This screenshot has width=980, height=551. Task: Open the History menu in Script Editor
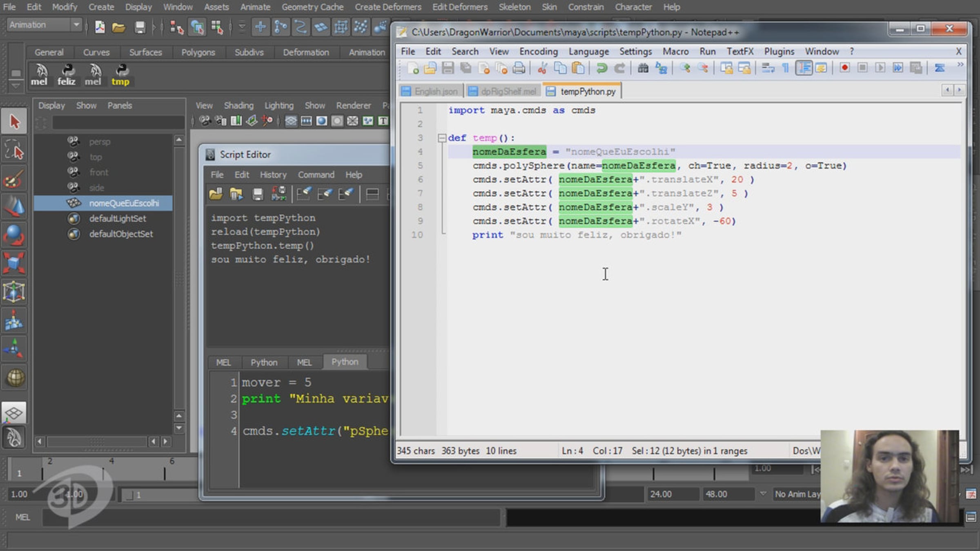(273, 175)
